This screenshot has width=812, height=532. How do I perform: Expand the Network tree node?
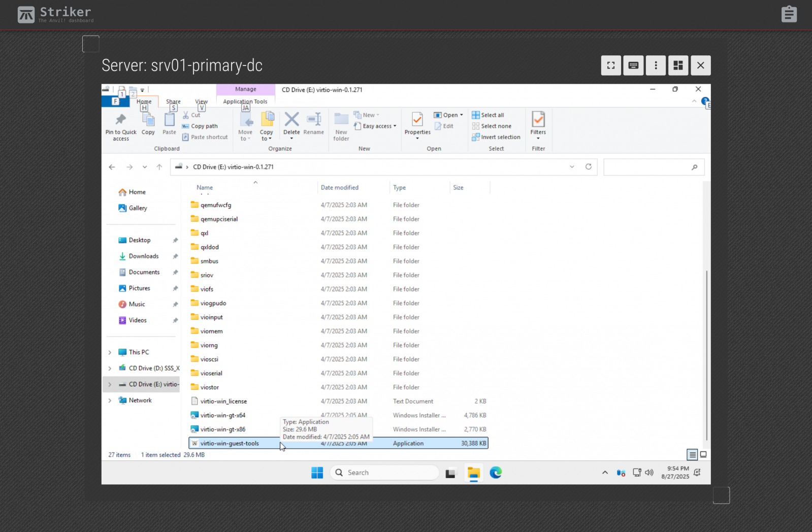tap(110, 401)
